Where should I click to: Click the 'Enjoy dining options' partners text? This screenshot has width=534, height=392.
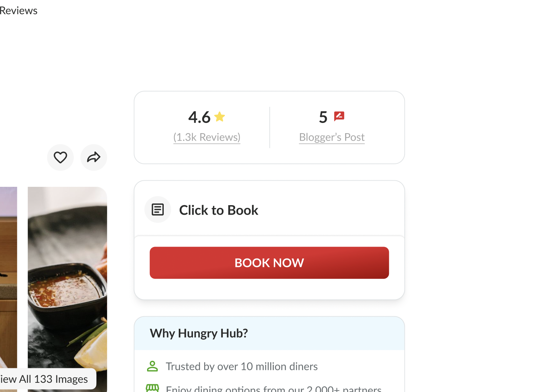click(273, 389)
